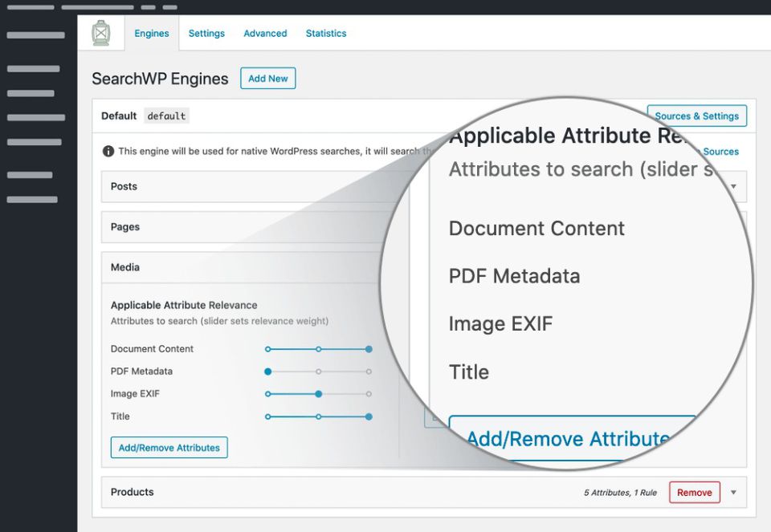Click the info icon beside the engine notice

(108, 151)
